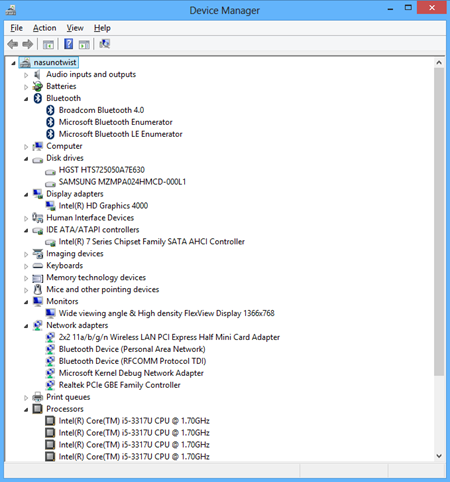450x482 pixels.
Task: Click the Network adapters category icon
Action: [x=38, y=325]
